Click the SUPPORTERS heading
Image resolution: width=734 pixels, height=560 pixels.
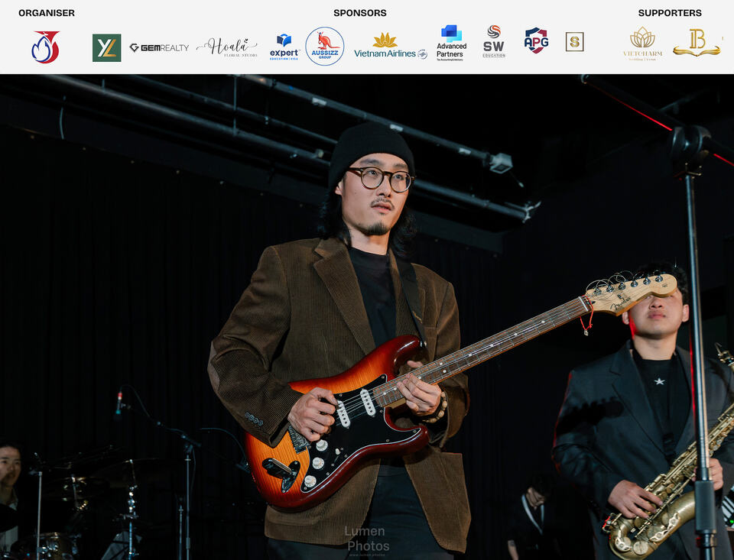pyautogui.click(x=670, y=13)
